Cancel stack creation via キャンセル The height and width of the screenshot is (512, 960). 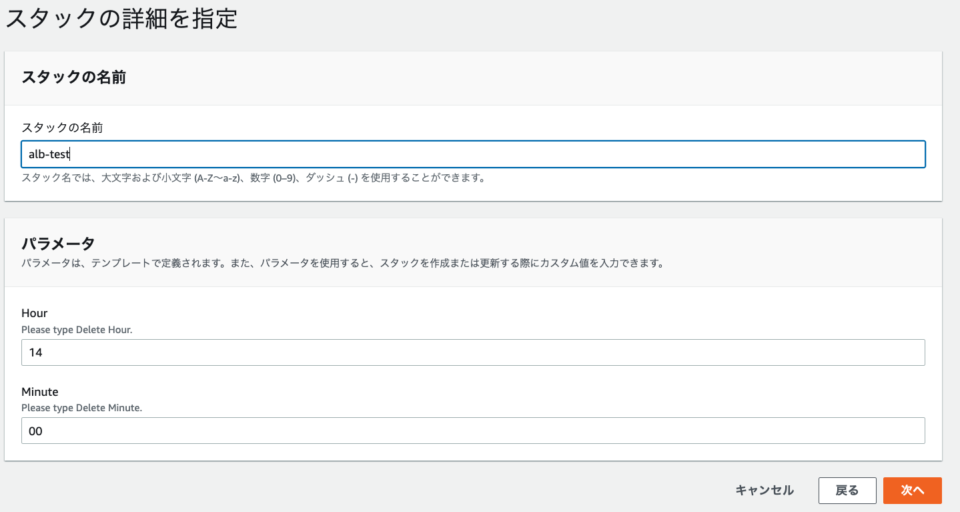click(x=764, y=490)
